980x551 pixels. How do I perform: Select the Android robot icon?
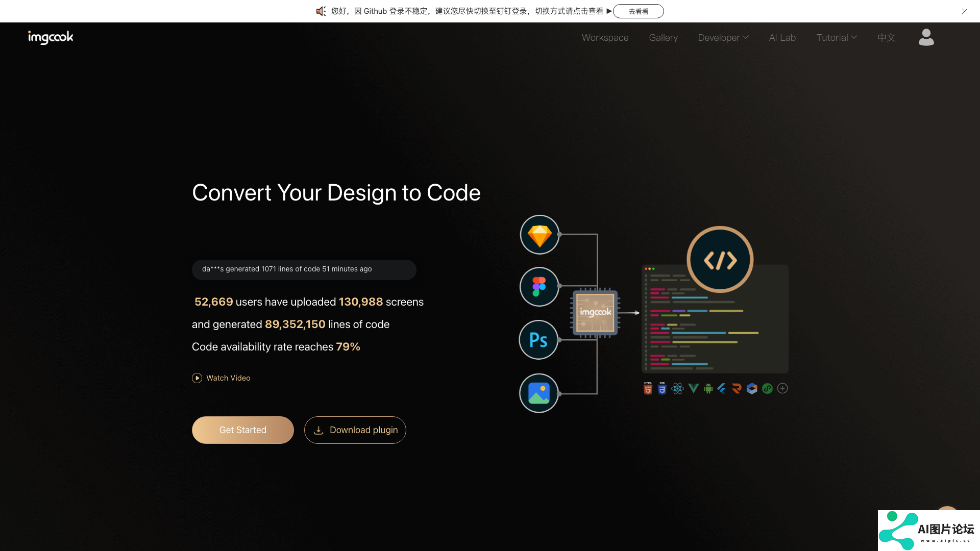click(708, 389)
